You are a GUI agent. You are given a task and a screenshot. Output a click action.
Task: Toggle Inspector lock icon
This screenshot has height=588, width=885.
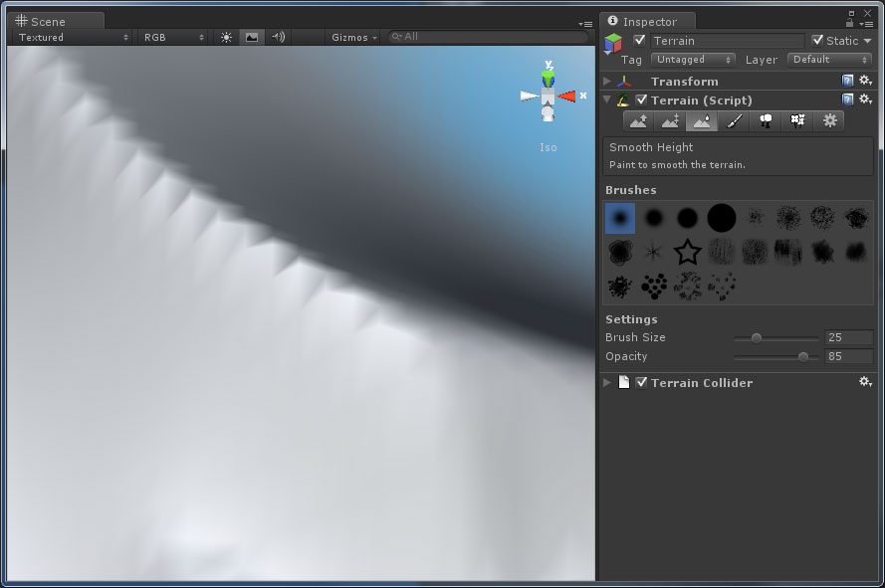click(849, 23)
